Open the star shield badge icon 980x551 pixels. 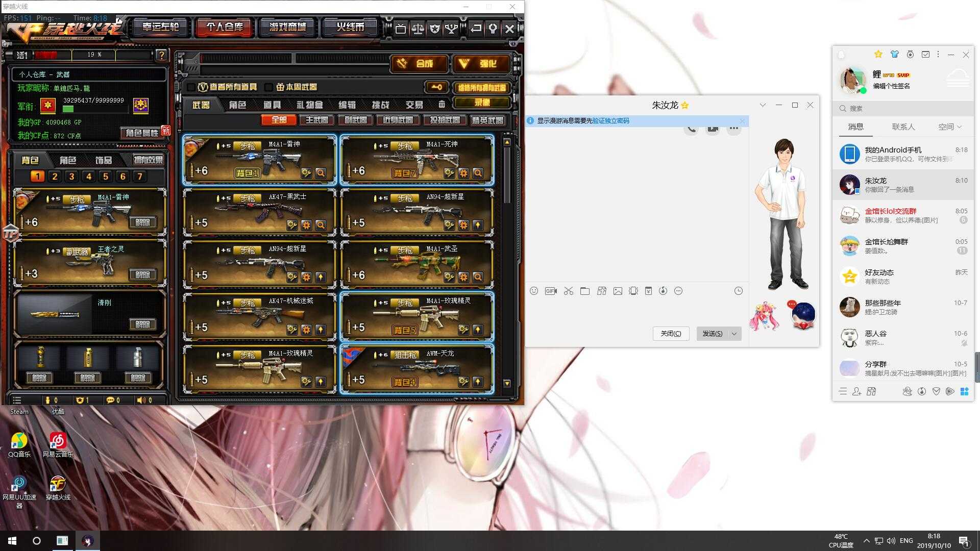click(434, 29)
